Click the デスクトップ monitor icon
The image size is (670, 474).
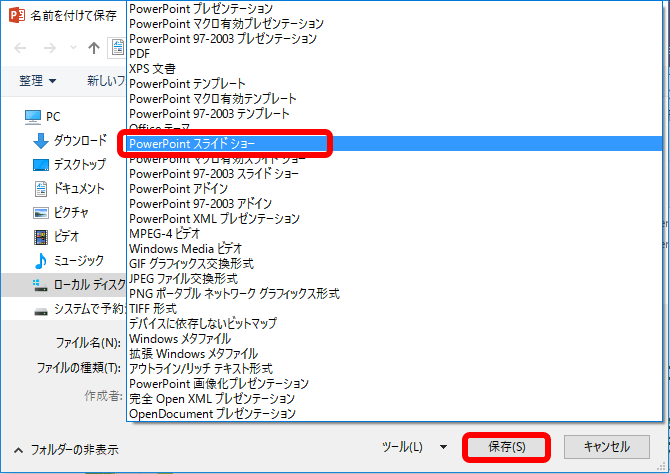41,165
